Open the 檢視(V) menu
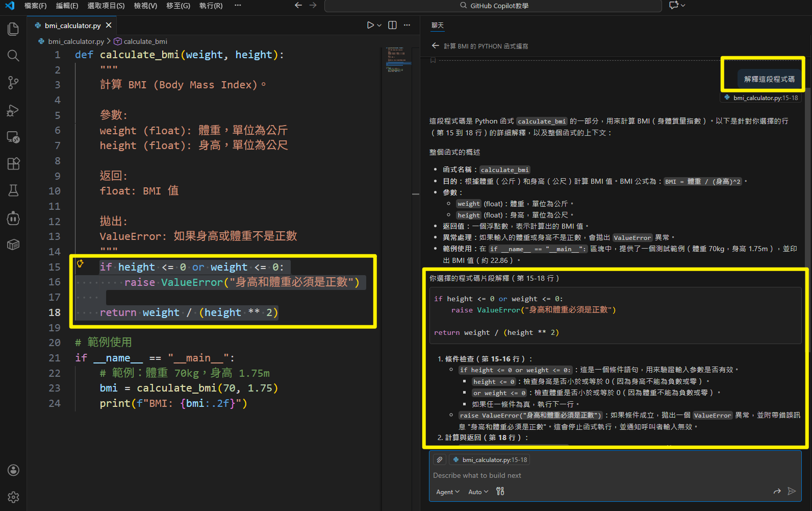The height and width of the screenshot is (511, 812). (x=145, y=6)
